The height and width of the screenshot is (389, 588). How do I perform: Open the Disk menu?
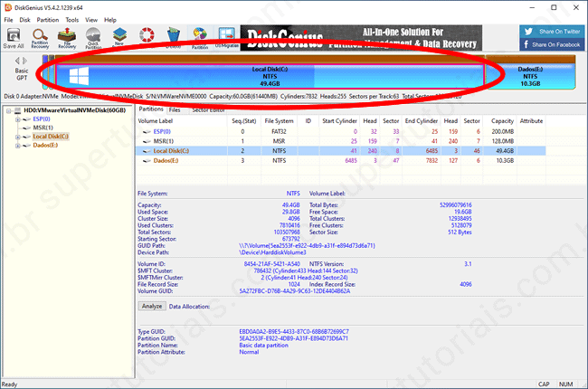[24, 20]
